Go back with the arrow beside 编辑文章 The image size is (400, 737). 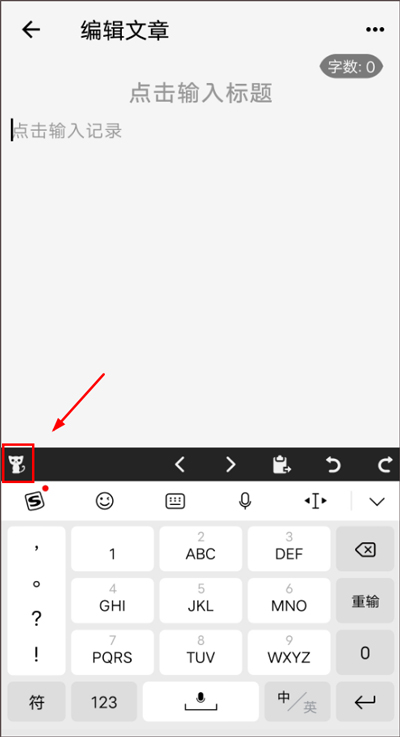(x=31, y=30)
